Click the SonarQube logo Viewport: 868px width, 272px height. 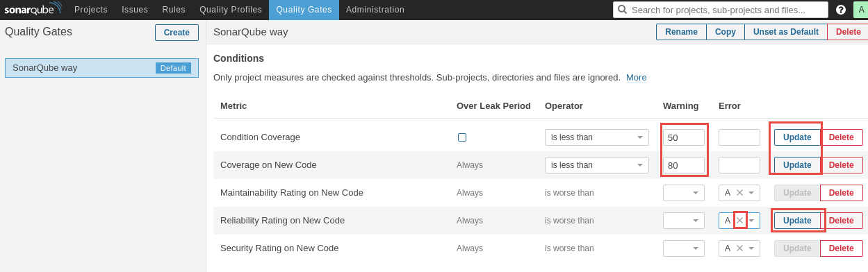click(33, 10)
